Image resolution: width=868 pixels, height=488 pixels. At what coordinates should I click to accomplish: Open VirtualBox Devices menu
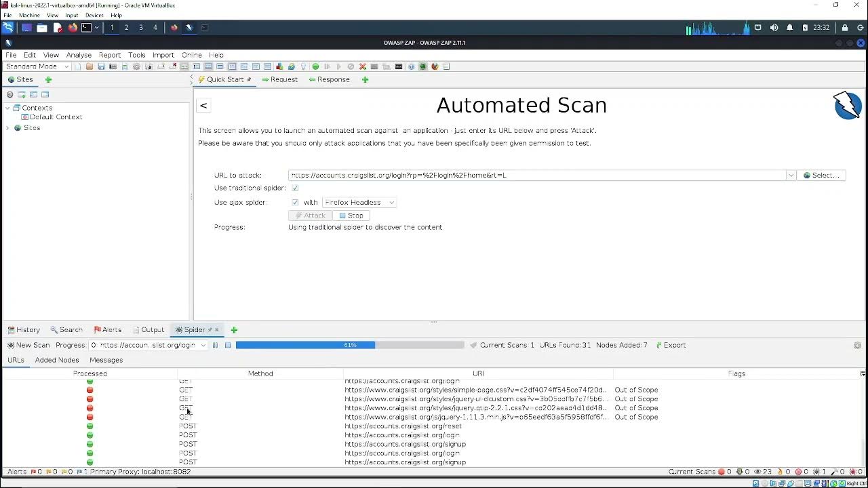94,15
